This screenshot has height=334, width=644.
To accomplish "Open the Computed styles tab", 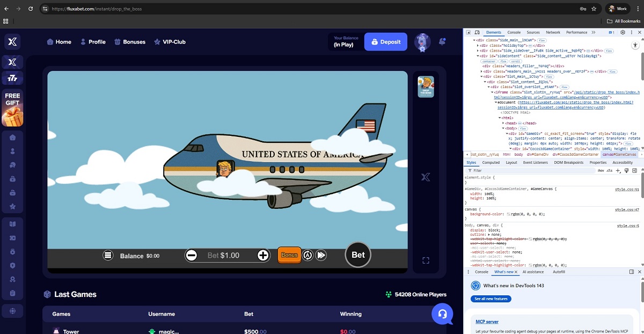I will point(491,162).
